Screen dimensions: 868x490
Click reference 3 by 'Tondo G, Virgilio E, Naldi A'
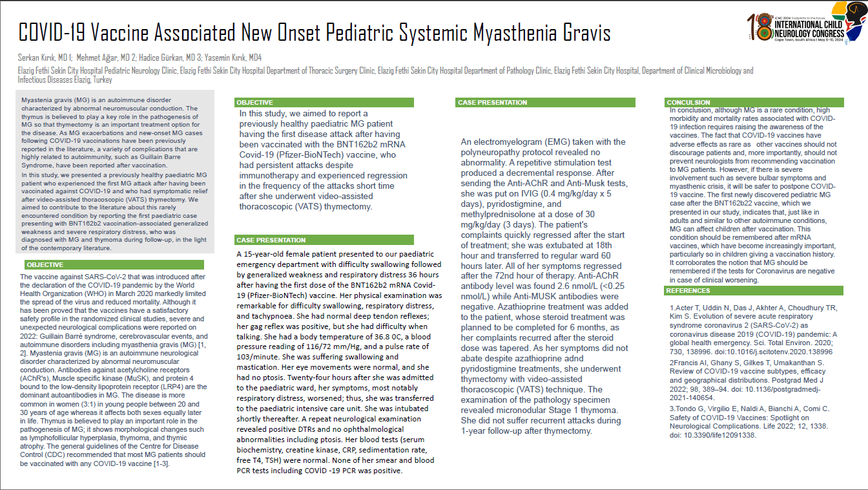pyautogui.click(x=749, y=422)
